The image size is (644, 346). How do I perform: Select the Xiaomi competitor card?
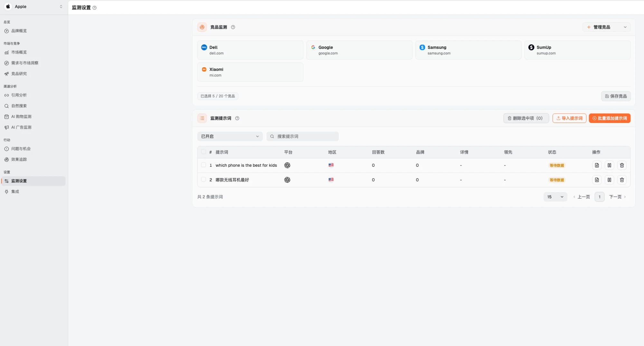(250, 72)
